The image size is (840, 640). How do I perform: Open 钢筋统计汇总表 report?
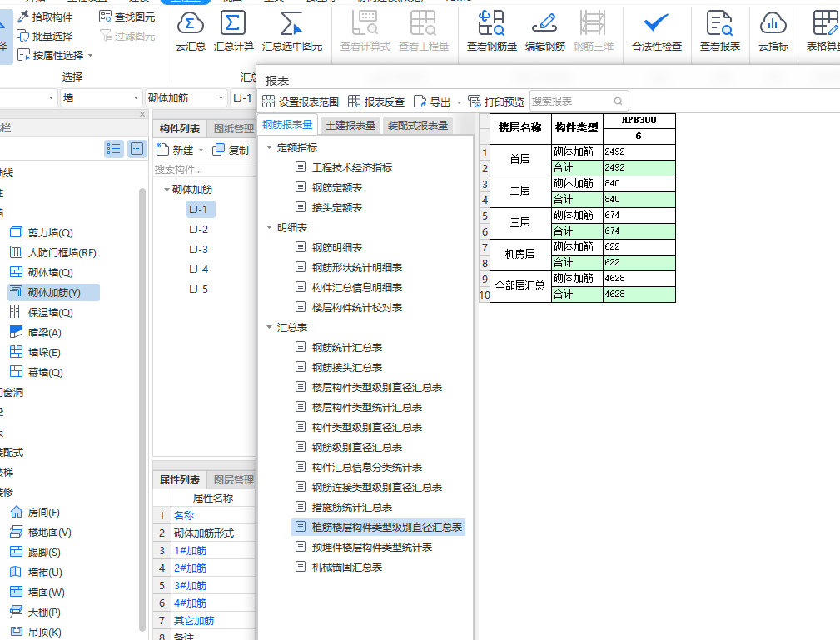(346, 348)
